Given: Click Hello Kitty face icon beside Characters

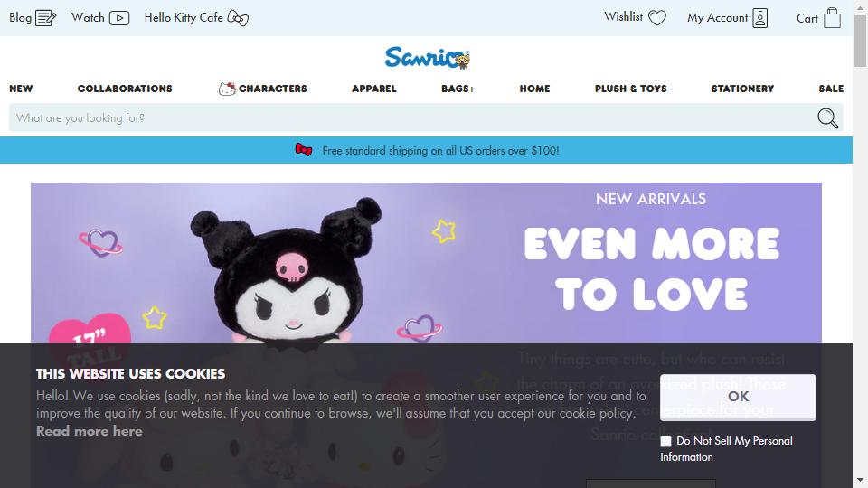Looking at the screenshot, I should point(226,89).
